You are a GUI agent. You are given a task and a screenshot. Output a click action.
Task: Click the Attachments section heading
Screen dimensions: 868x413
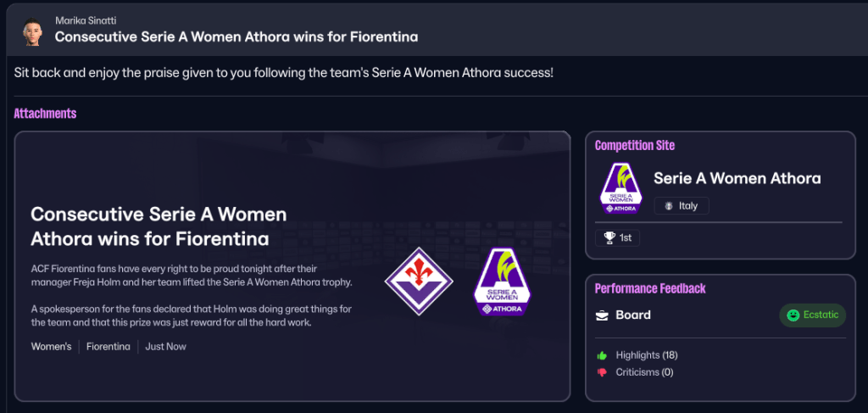(x=45, y=114)
